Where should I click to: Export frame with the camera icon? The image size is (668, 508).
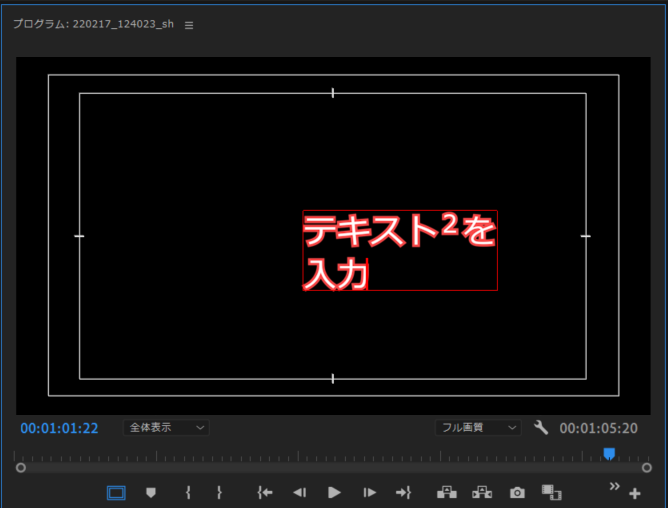(517, 492)
